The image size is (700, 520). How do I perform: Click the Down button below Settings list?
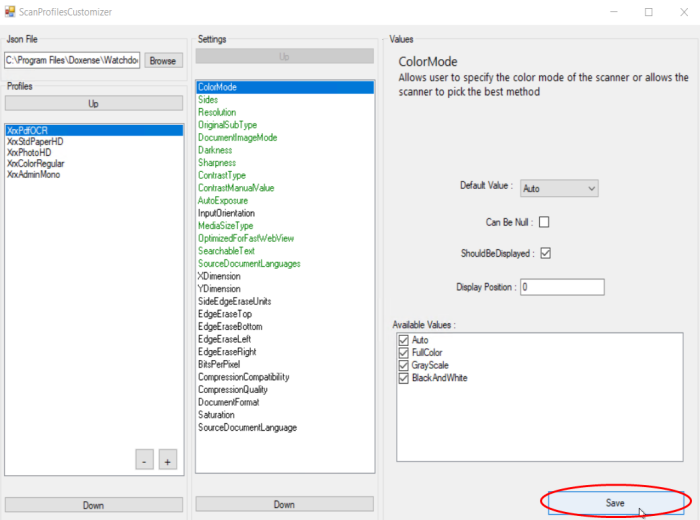(x=284, y=504)
